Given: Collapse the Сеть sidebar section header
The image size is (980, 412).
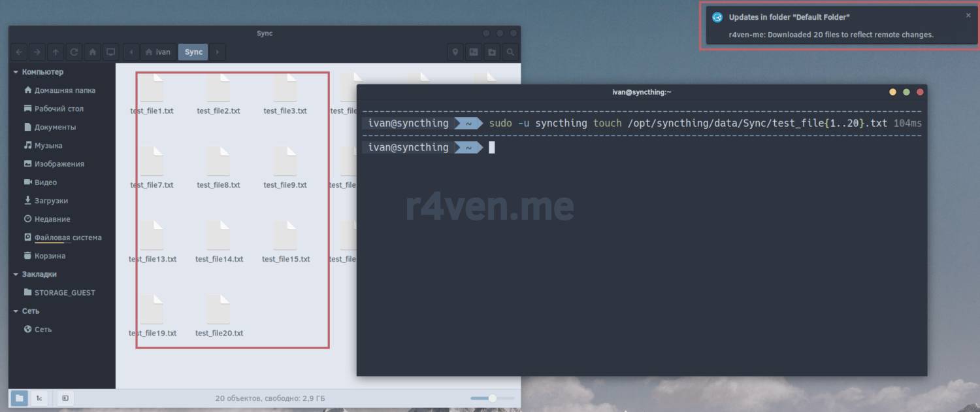Looking at the screenshot, I should tap(16, 311).
